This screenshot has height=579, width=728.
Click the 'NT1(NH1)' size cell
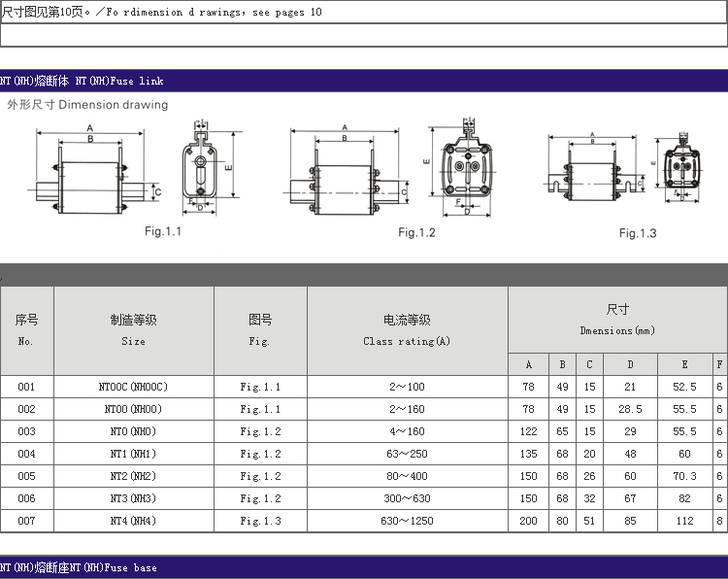pos(133,454)
